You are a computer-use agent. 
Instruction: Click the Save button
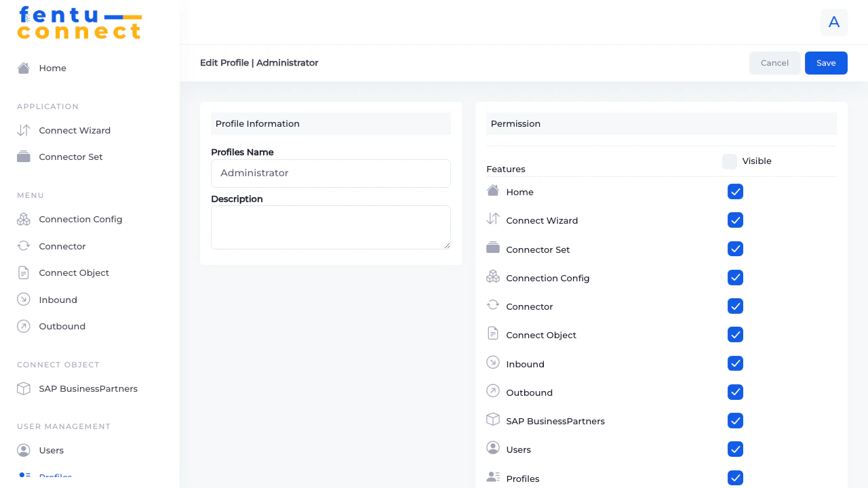pyautogui.click(x=826, y=62)
